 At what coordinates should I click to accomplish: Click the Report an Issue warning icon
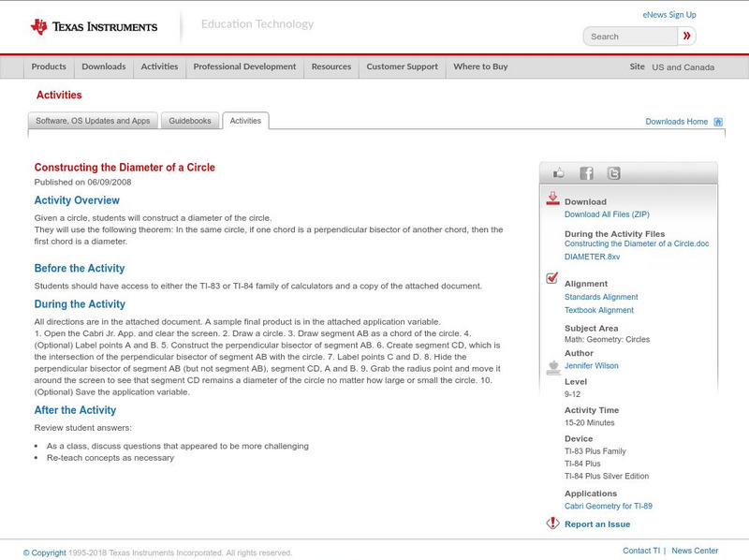(x=552, y=523)
